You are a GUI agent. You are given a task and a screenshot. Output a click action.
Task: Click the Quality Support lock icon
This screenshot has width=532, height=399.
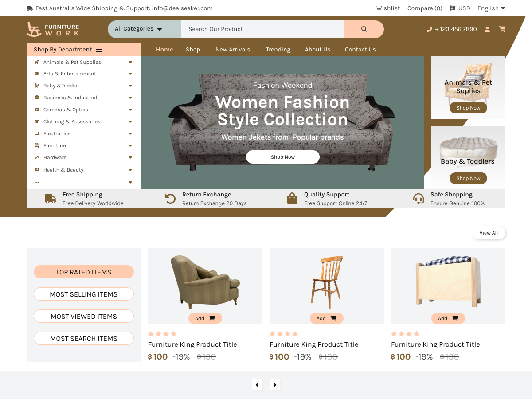tap(292, 198)
